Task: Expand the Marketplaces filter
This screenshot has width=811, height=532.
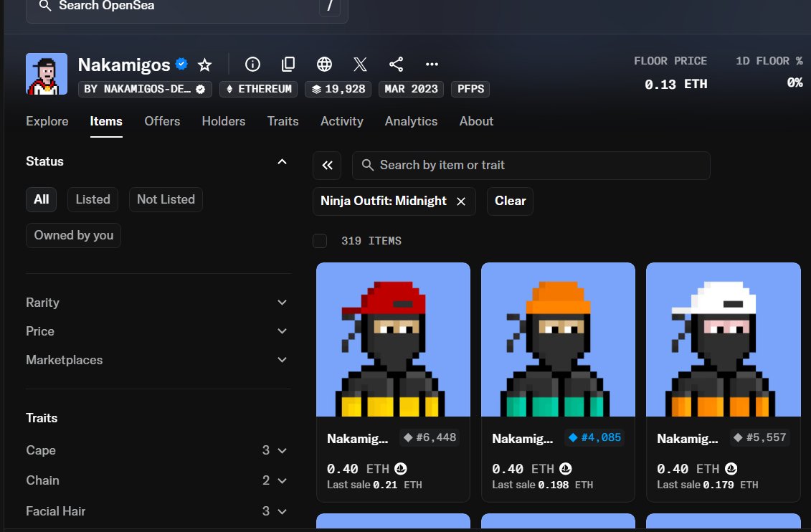Action: 157,360
